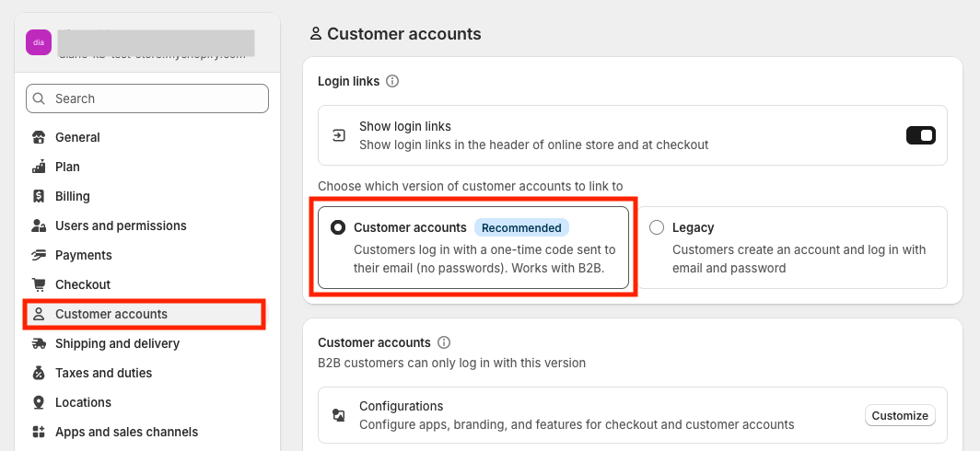This screenshot has width=980, height=451.
Task: Open Taxes and duties settings
Action: pos(103,373)
